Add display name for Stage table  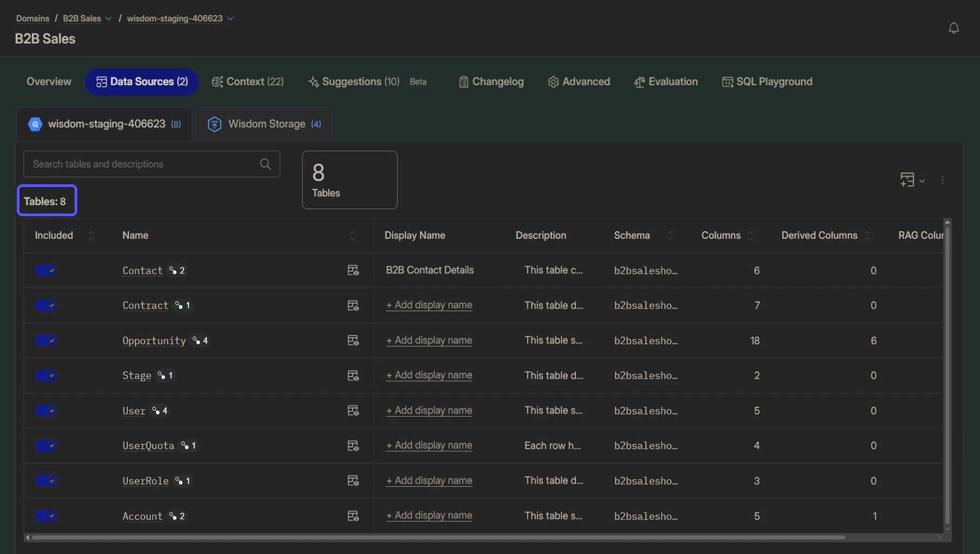coord(429,375)
